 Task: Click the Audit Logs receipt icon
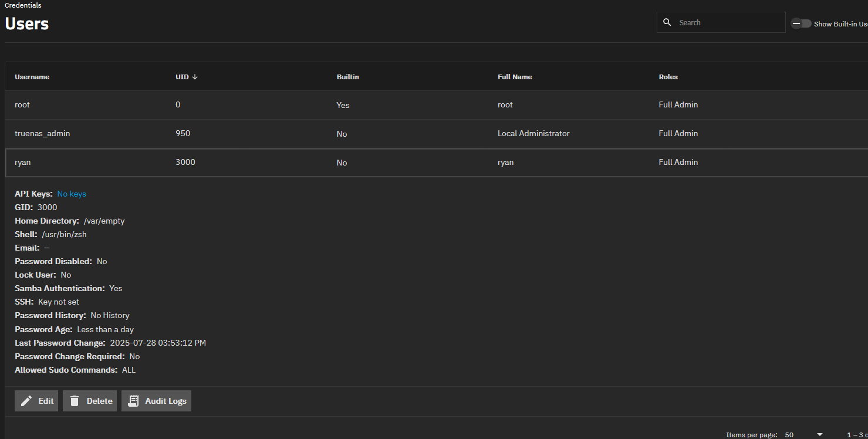coord(133,401)
